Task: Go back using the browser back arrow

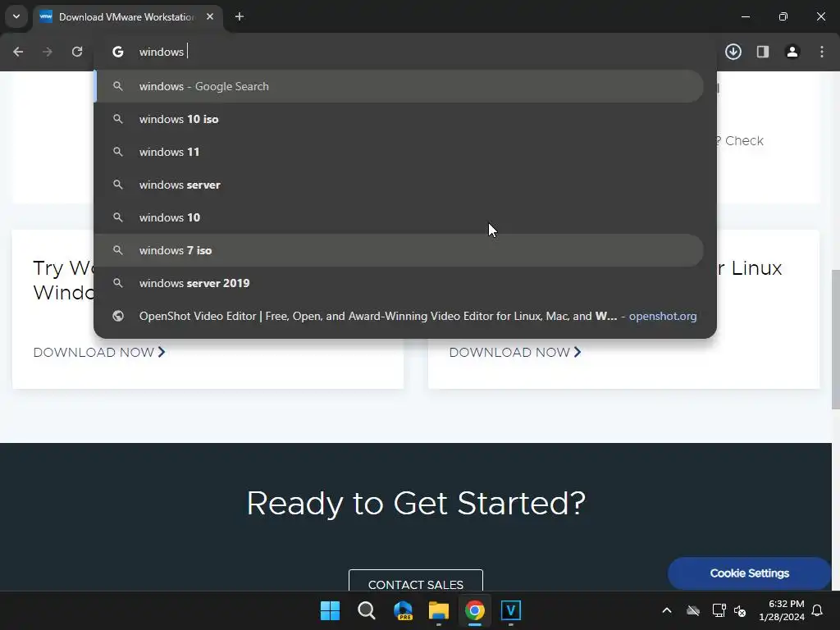Action: pos(18,52)
